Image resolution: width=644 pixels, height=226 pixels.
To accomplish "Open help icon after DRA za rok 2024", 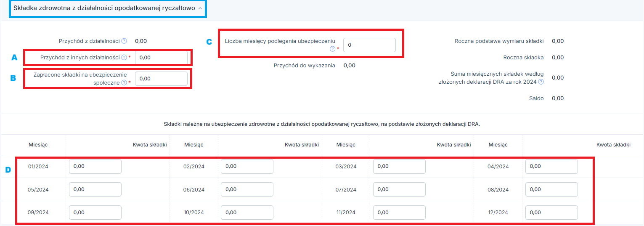I will (x=541, y=82).
